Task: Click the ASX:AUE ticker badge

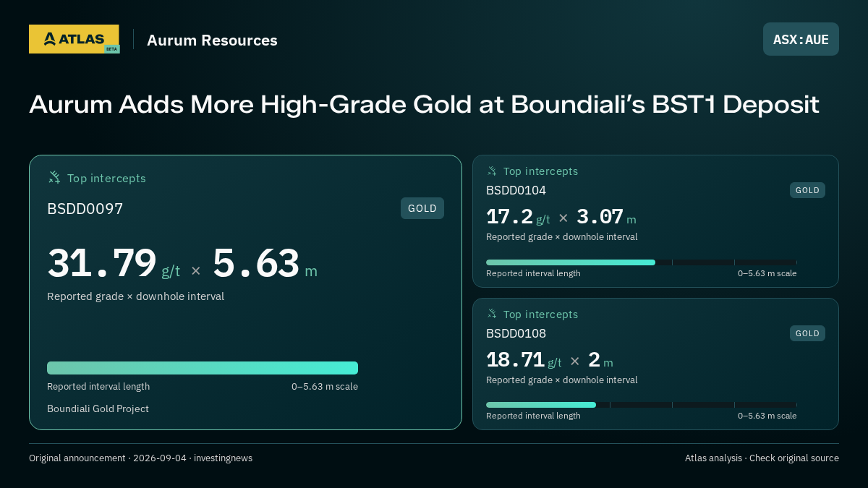Action: point(801,39)
